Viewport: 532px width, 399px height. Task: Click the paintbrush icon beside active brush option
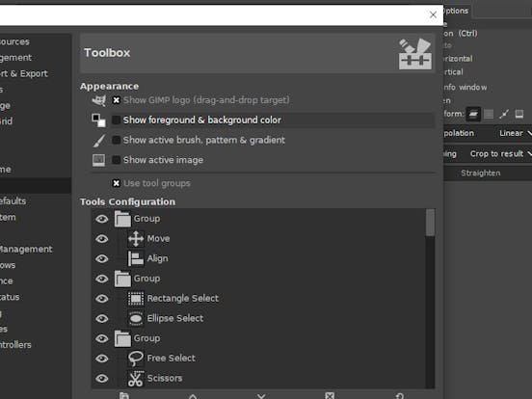98,140
